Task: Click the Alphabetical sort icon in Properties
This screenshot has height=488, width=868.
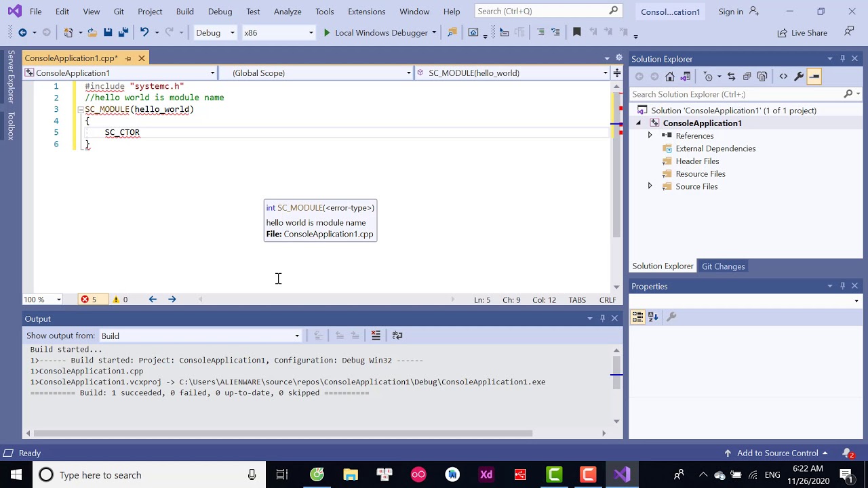Action: (653, 317)
